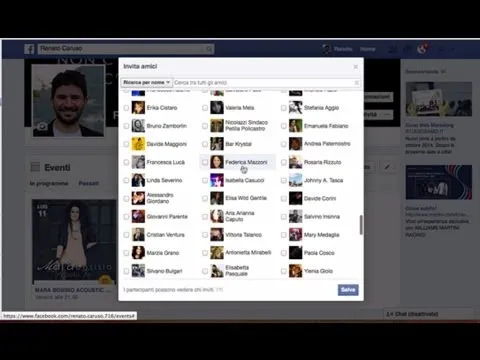The height and width of the screenshot is (360, 480).
Task: Click the second sponsored ad image
Action: pyautogui.click(x=439, y=182)
